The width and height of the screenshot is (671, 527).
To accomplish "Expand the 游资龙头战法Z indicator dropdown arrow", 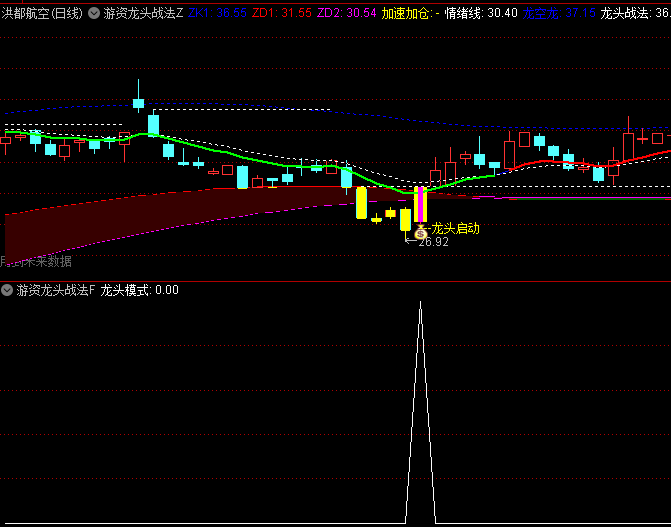I will [x=94, y=13].
